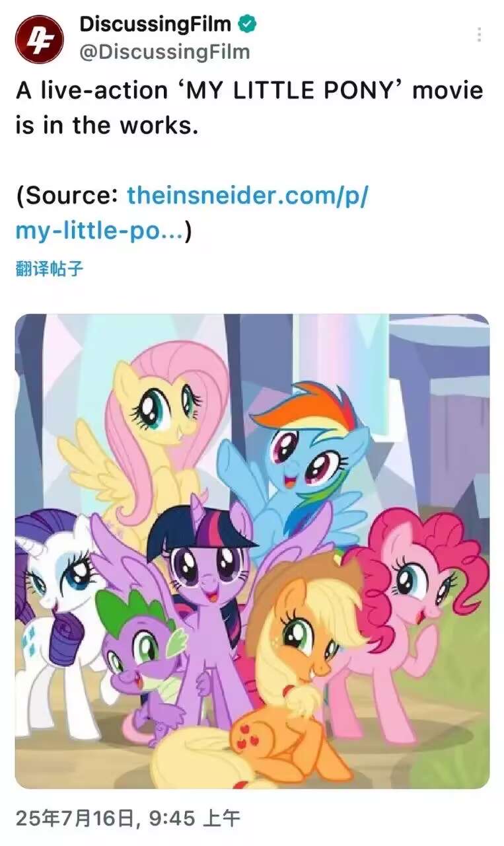Click the DiscussingFilm display name
Image resolution: width=504 pixels, height=846 pixels.
(x=155, y=24)
